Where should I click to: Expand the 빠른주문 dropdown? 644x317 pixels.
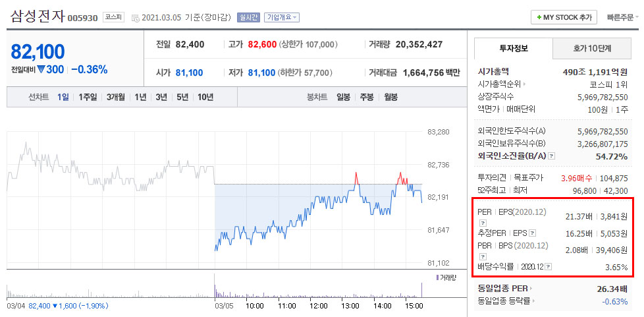(623, 17)
